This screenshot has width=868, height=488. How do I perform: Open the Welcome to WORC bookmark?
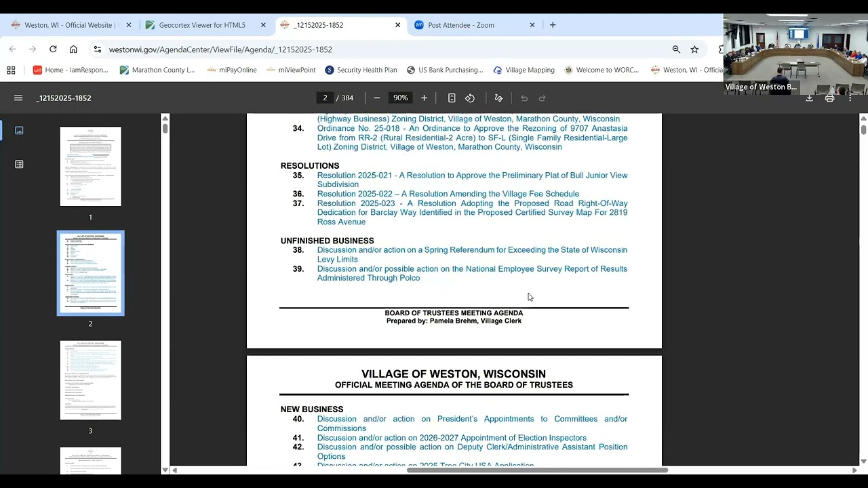[601, 70]
